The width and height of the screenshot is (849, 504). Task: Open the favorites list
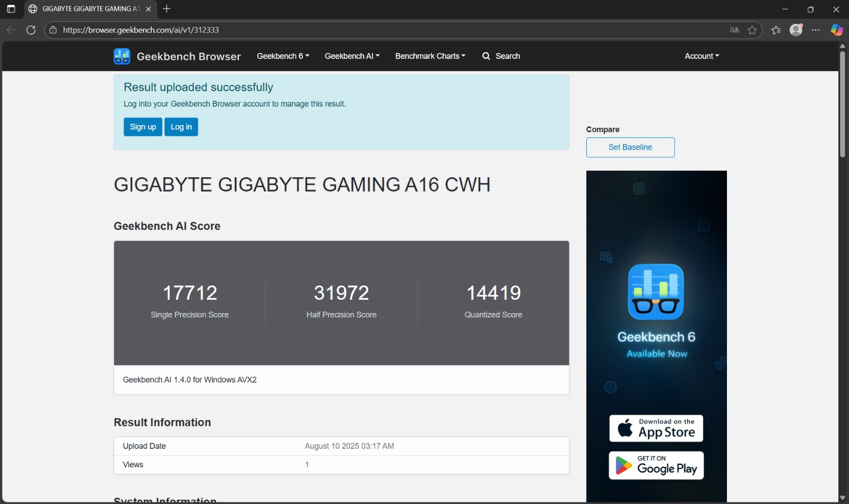[776, 30]
